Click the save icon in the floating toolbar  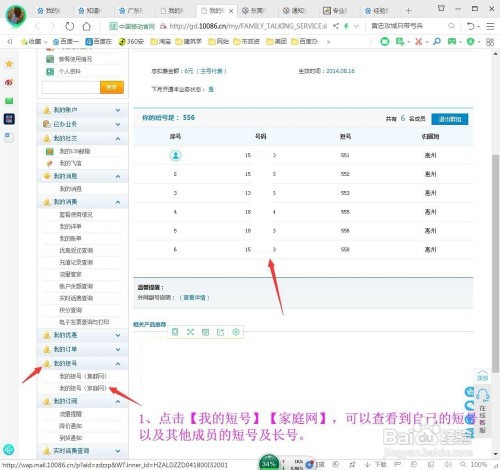point(205,332)
